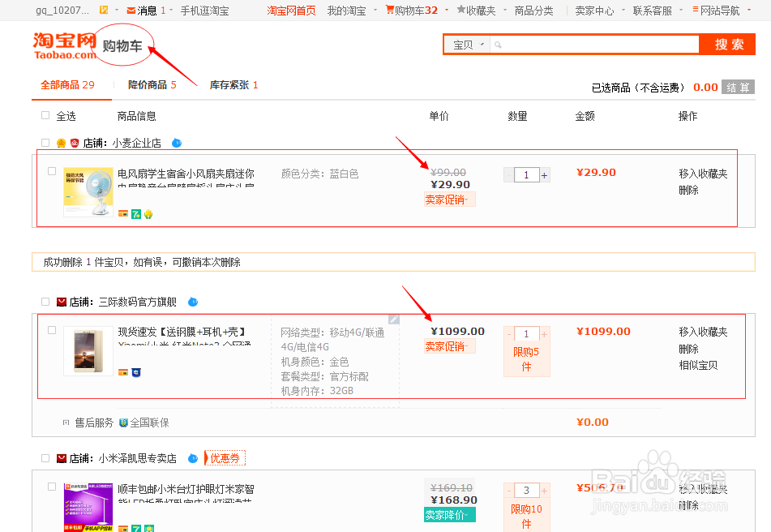This screenshot has width=771, height=532.
Task: Open the 宝贝 search type dropdown
Action: tap(468, 45)
